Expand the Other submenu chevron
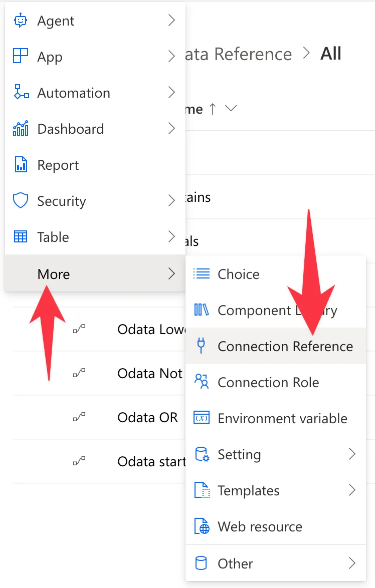Viewport: 375px width, 588px height. coord(352,563)
